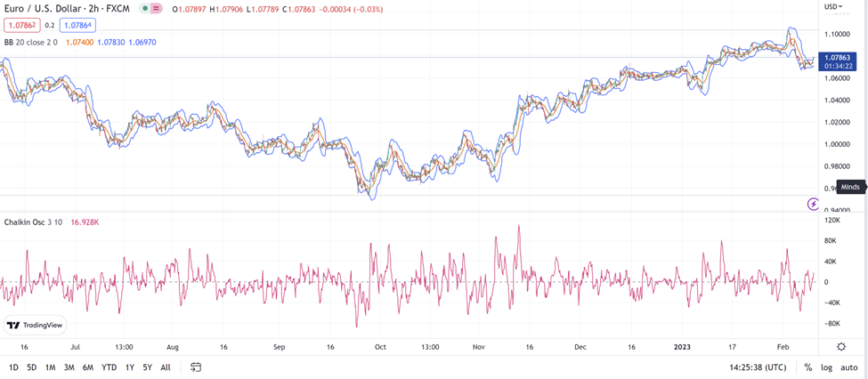Toggle percent scale mode
The height and width of the screenshot is (379, 868).
point(808,367)
